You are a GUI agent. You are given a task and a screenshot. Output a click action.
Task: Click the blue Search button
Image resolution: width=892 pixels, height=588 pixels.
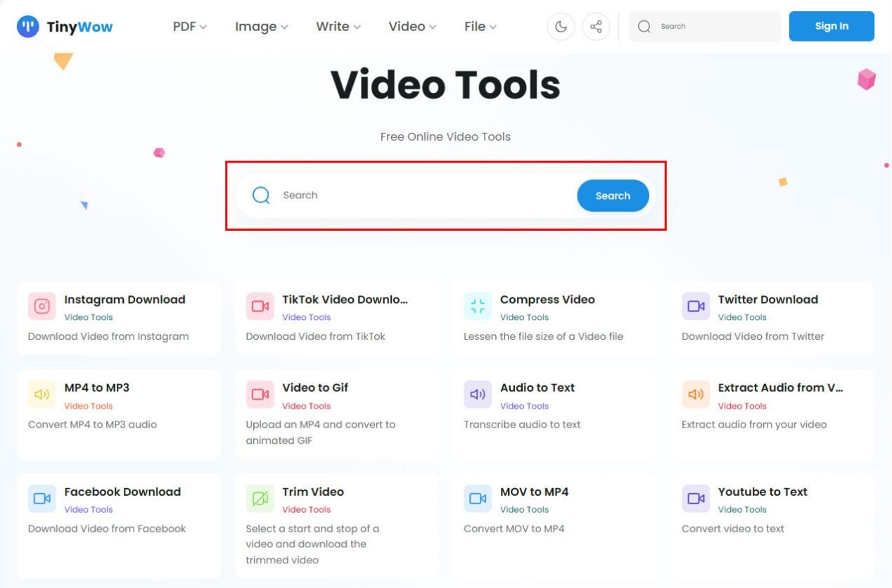613,196
